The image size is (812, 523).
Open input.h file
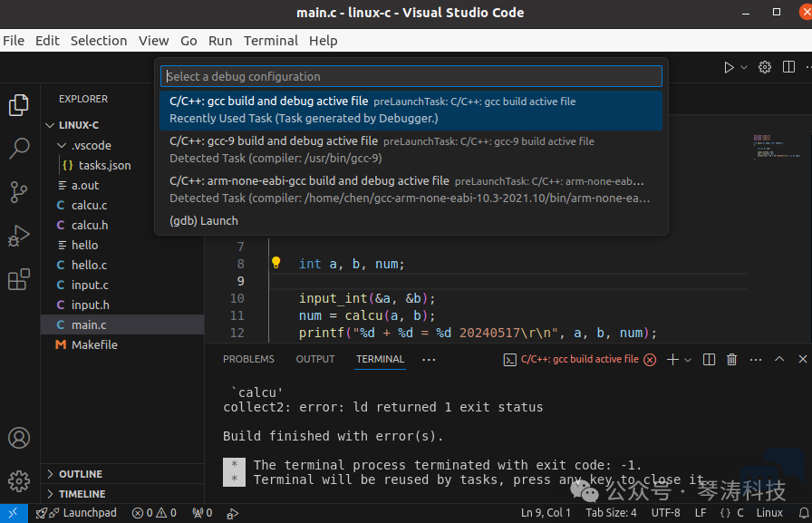(122, 305)
